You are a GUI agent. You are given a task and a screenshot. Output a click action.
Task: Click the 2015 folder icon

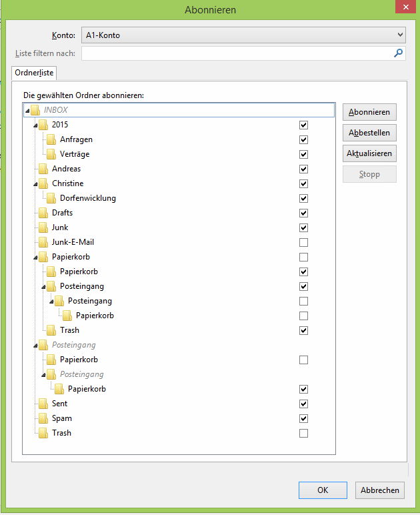pyautogui.click(x=43, y=125)
